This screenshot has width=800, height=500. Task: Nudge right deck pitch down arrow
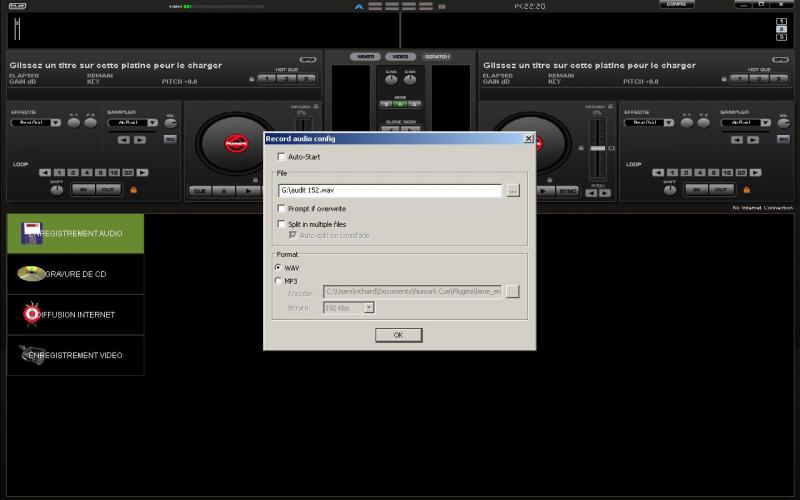(x=591, y=193)
